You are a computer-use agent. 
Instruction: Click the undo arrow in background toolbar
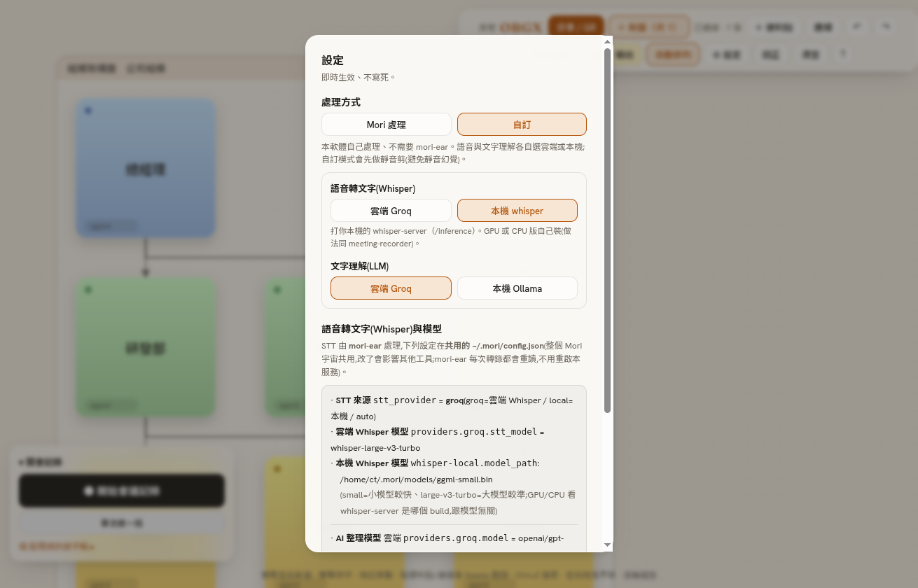tap(856, 27)
